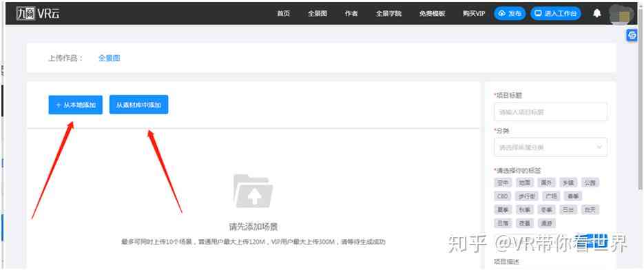Click the 从本地添加 button
644x270 pixels.
click(x=76, y=105)
